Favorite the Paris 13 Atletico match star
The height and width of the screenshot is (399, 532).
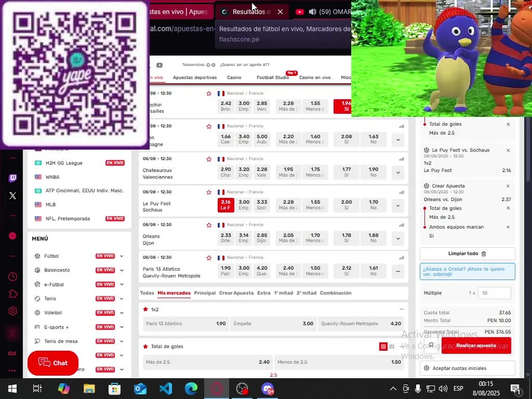click(209, 258)
